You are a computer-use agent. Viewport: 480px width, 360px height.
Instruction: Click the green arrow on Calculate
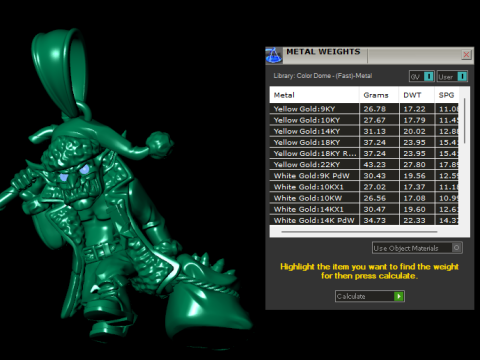coord(398,296)
